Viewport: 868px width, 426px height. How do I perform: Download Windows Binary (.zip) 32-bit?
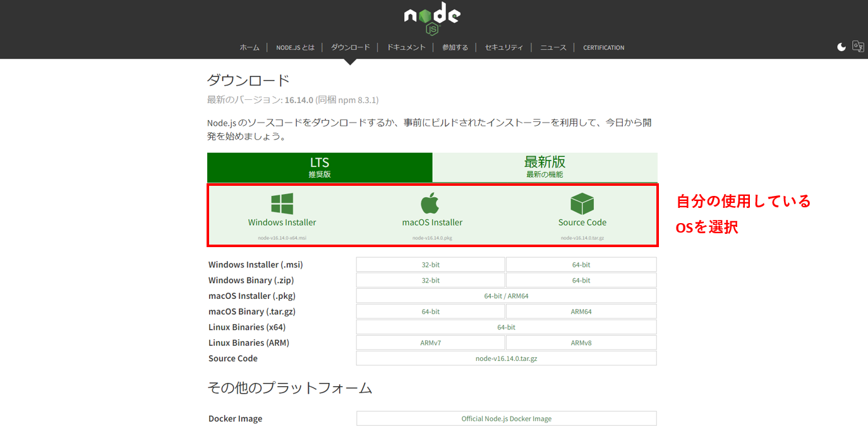click(x=431, y=280)
